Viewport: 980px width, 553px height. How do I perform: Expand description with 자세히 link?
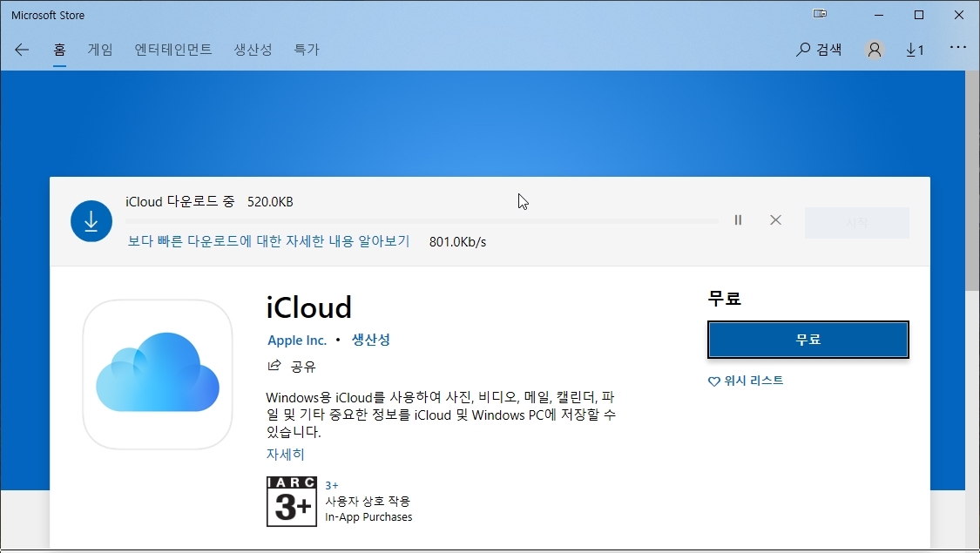286,455
